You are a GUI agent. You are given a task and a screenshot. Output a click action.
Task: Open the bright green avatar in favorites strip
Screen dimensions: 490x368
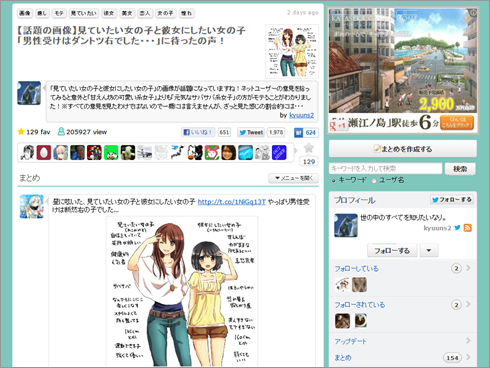pyautogui.click(x=111, y=152)
